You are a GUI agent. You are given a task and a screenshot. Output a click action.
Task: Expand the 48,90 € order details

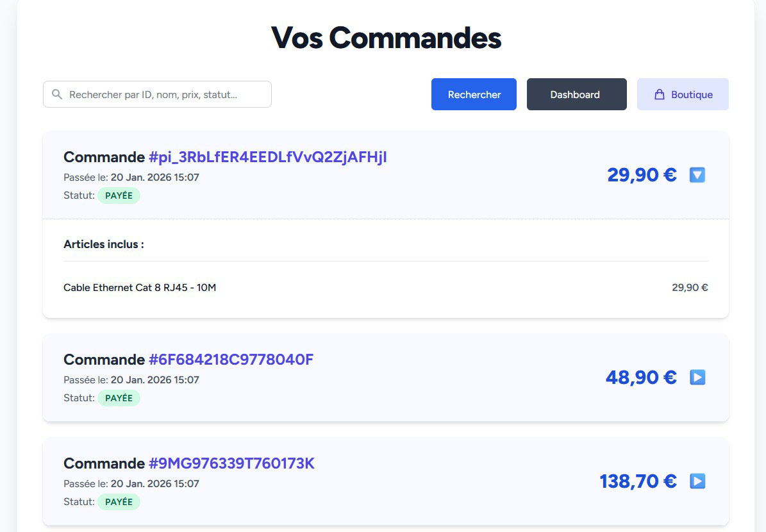(x=697, y=378)
